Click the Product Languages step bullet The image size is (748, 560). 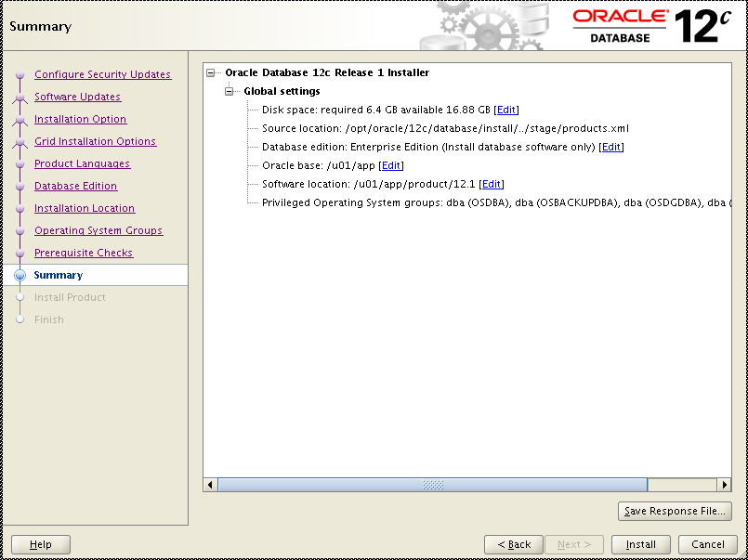(20, 164)
